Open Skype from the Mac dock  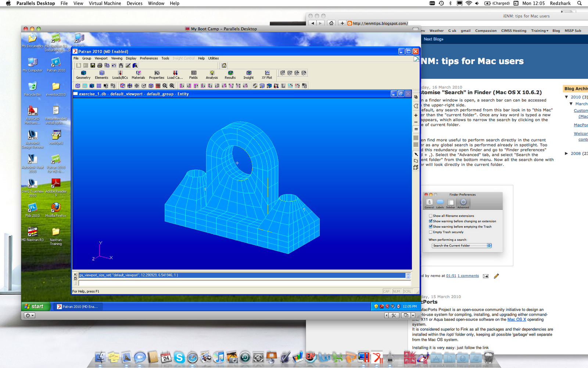click(x=179, y=357)
